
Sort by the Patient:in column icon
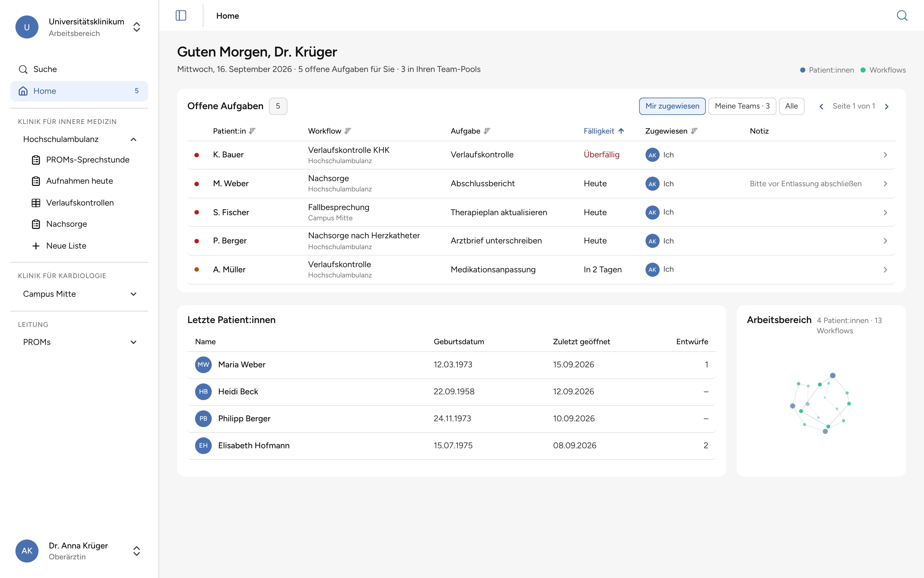tap(252, 131)
